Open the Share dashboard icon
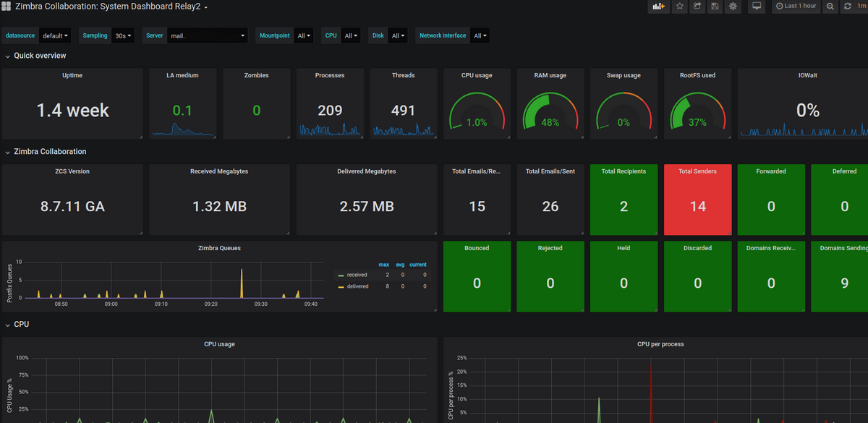 point(697,7)
